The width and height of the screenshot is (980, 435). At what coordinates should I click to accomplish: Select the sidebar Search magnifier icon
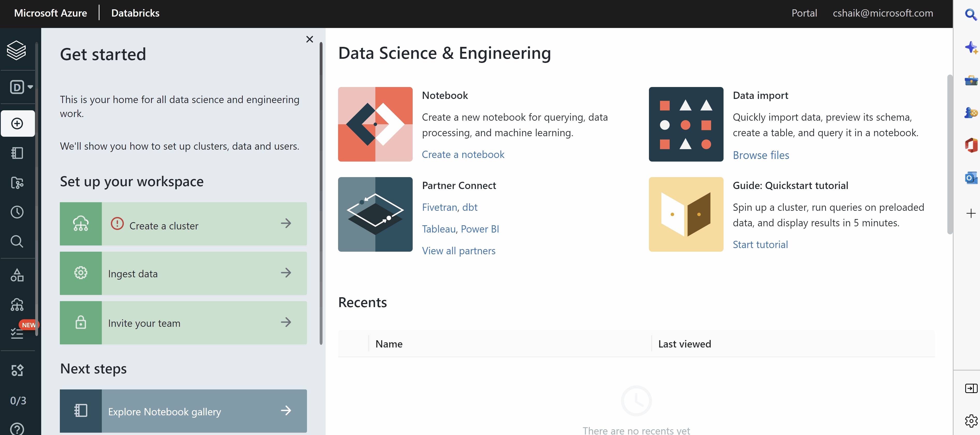coord(17,241)
